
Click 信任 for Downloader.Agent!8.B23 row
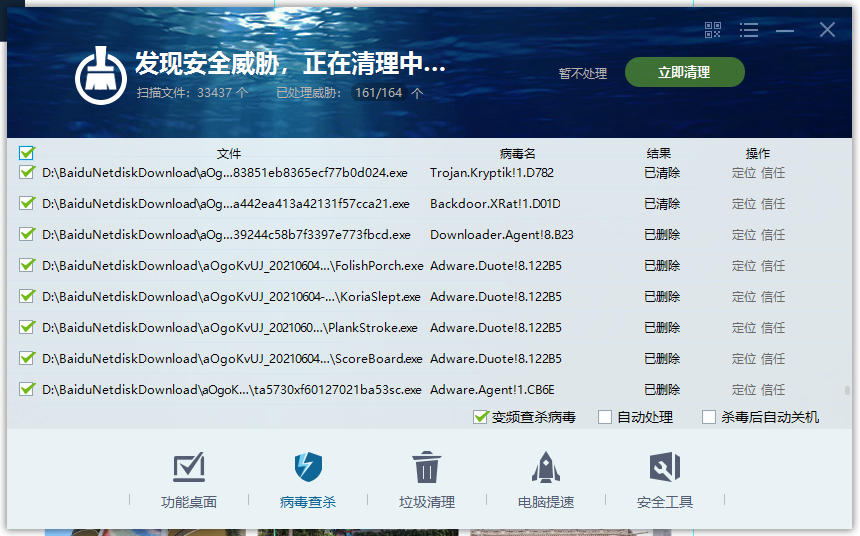pos(773,235)
